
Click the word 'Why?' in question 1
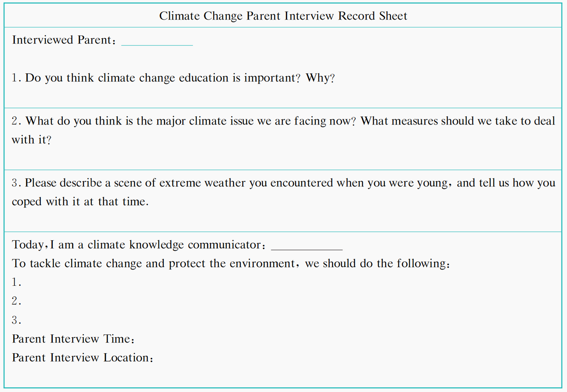click(320, 78)
